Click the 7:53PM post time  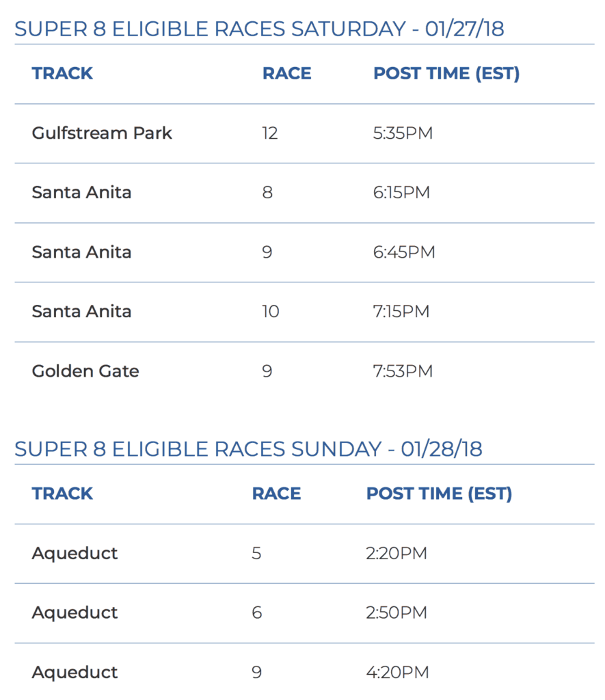point(403,371)
